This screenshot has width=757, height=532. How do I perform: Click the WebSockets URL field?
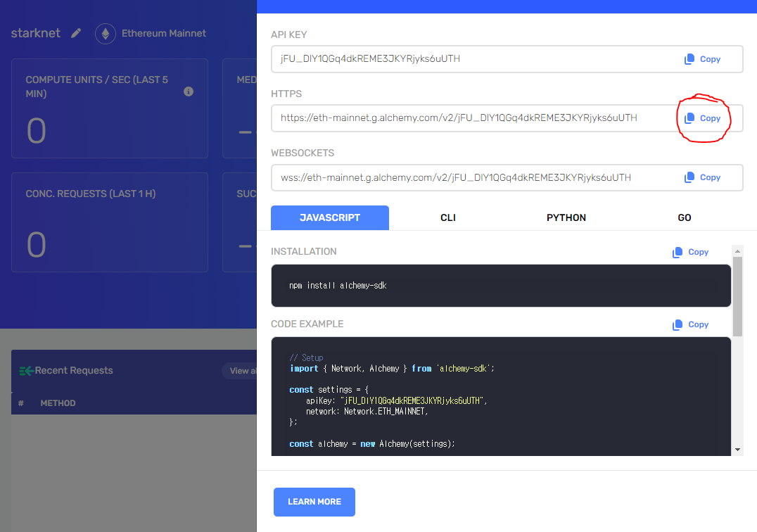507,177
